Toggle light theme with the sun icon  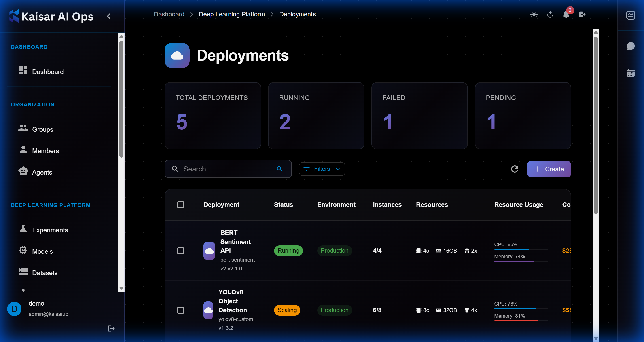coord(534,15)
